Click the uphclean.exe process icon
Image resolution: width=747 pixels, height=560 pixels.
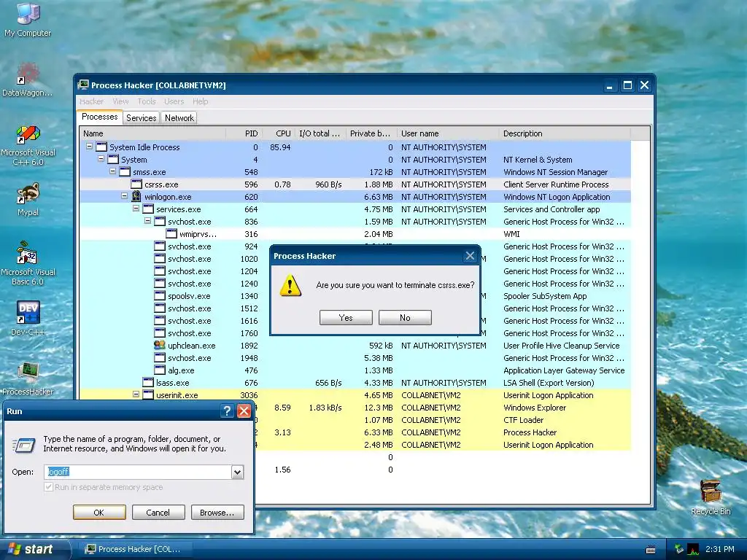[160, 345]
